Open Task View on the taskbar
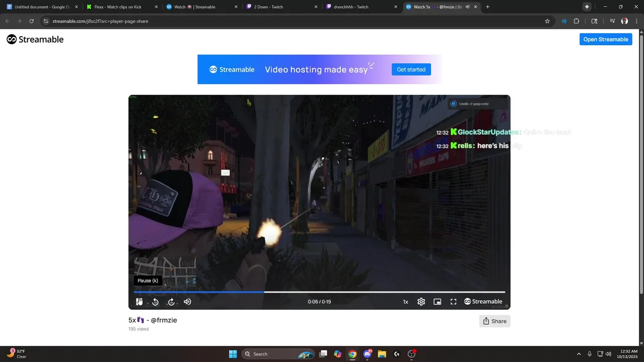644x362 pixels. point(324,354)
